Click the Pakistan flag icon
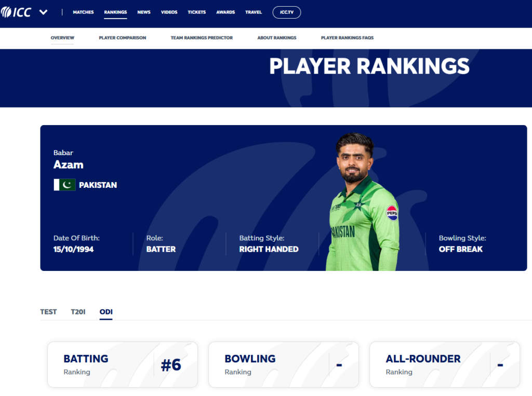 click(64, 185)
